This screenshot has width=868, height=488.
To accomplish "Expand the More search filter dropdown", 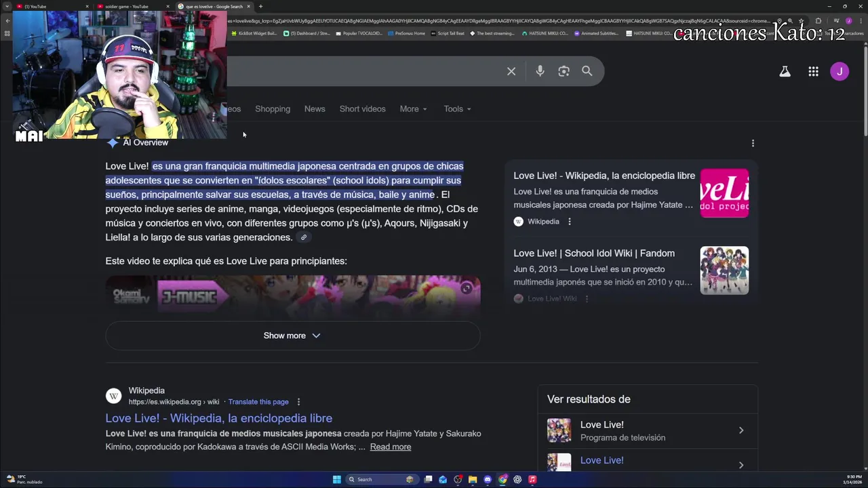I will [x=413, y=109].
